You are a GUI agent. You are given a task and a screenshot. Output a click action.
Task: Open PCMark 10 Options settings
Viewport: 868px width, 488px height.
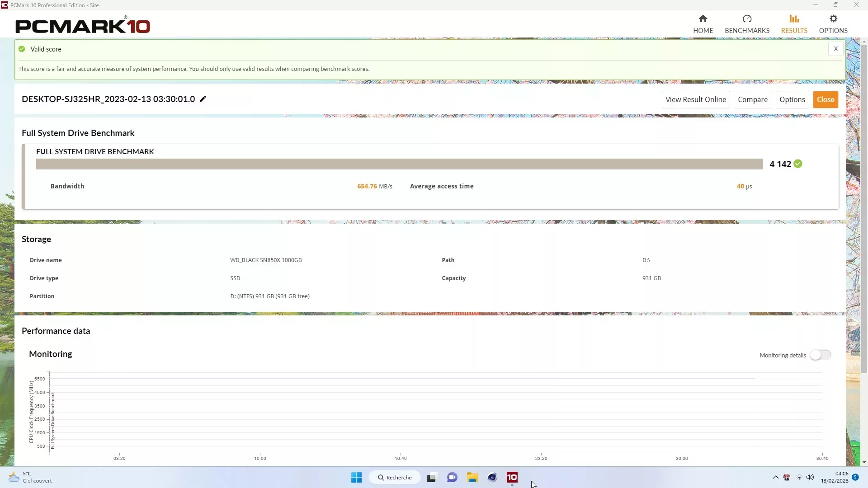tap(833, 24)
